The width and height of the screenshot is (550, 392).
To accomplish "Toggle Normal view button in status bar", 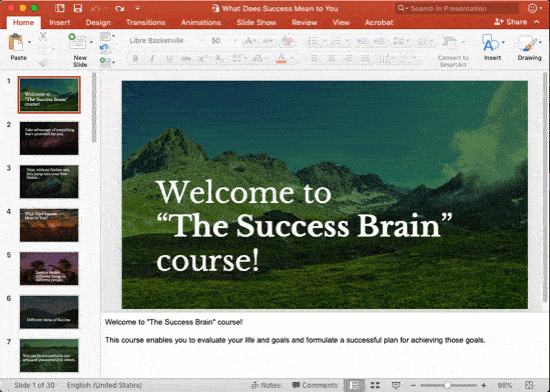I will coord(355,385).
